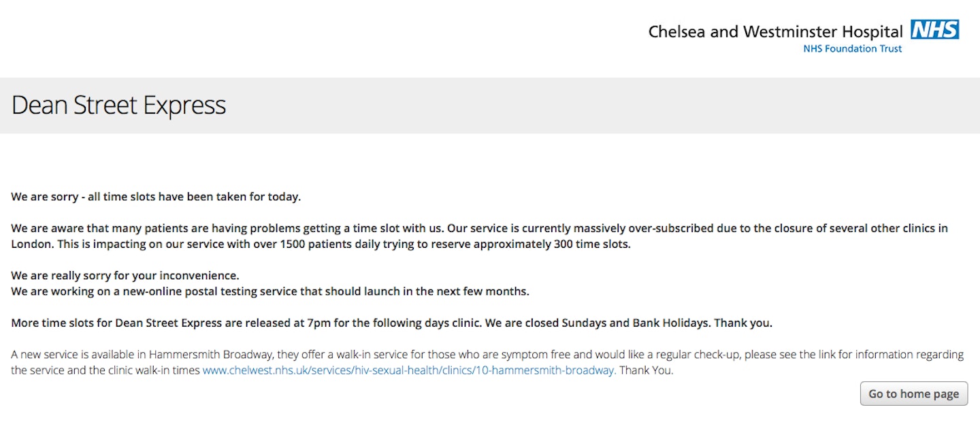This screenshot has width=980, height=431.
Task: Click 'We are really sorry for your inconvenience'
Action: pyautogui.click(x=125, y=276)
